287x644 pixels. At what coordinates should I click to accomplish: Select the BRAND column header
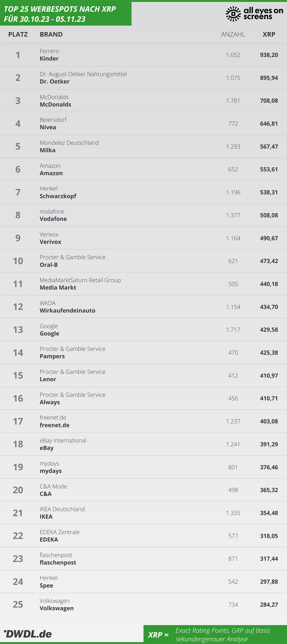tap(51, 34)
